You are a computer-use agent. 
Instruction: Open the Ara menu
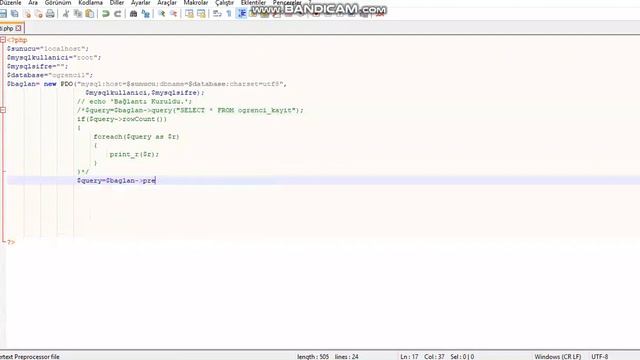click(33, 3)
